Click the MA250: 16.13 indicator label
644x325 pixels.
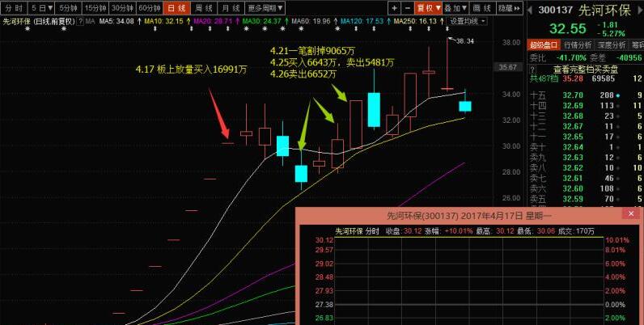[x=415, y=21]
